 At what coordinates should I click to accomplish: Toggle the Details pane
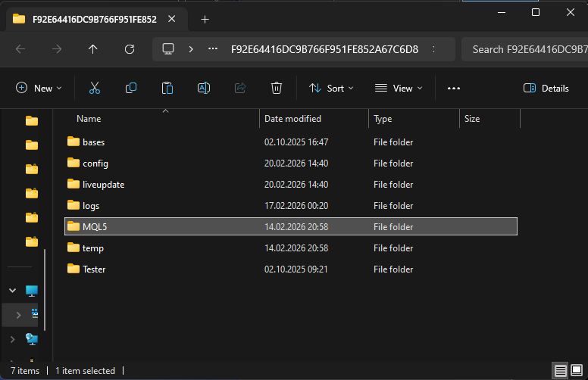546,88
